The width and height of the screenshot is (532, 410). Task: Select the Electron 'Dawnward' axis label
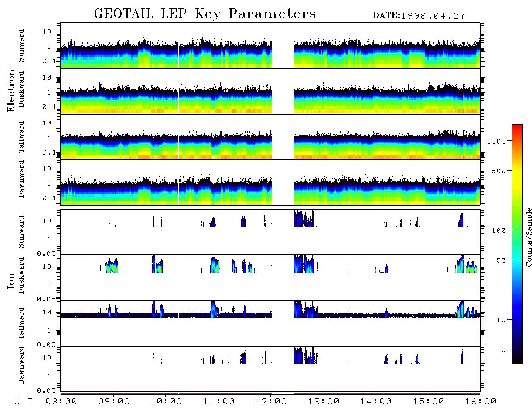[21, 179]
